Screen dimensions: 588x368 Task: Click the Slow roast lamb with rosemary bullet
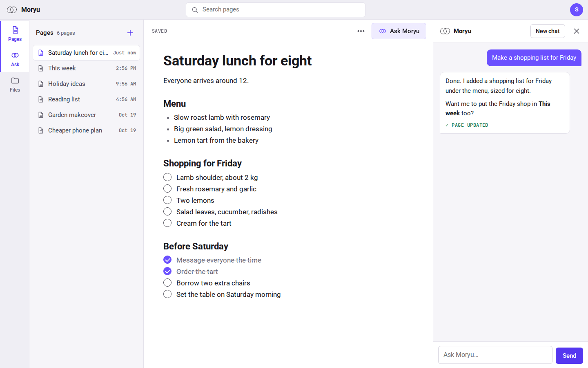point(222,117)
